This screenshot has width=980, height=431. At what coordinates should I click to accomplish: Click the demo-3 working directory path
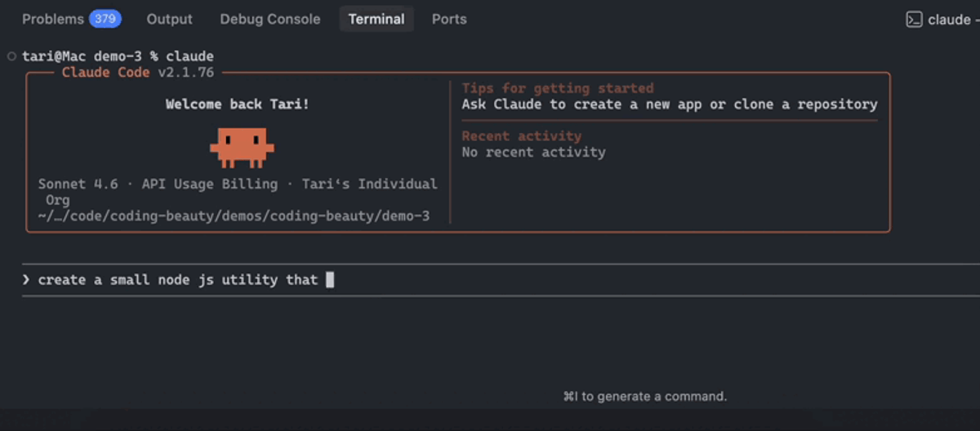(x=234, y=216)
